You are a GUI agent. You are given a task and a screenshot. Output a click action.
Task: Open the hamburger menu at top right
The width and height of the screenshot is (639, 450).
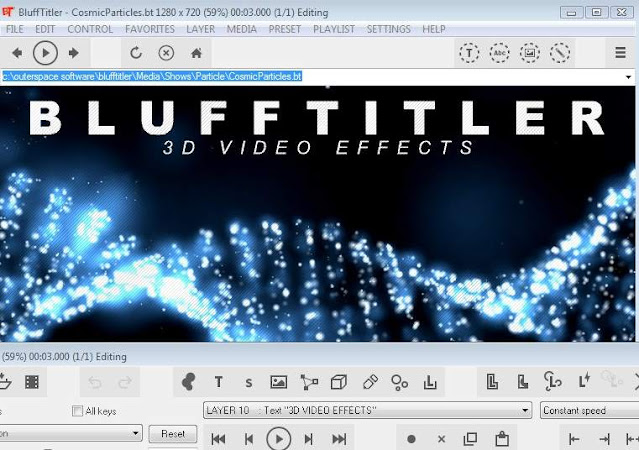pos(620,53)
